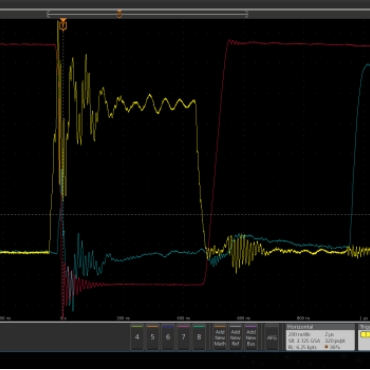
Task: Turn on channel 4
Action: pyautogui.click(x=137, y=337)
